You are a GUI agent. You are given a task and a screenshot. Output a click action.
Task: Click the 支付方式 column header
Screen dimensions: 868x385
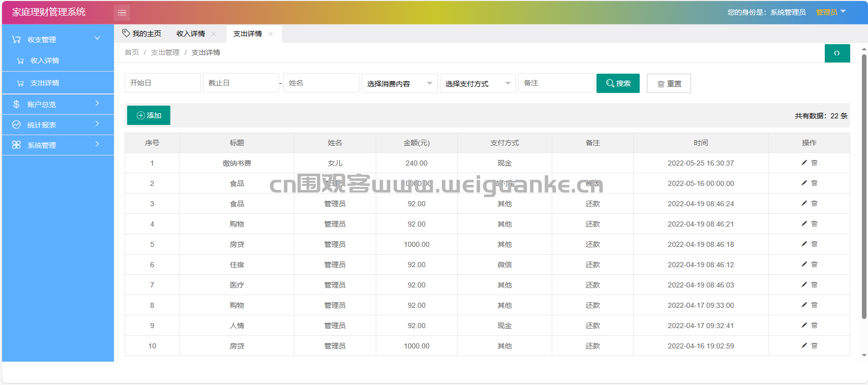[504, 143]
